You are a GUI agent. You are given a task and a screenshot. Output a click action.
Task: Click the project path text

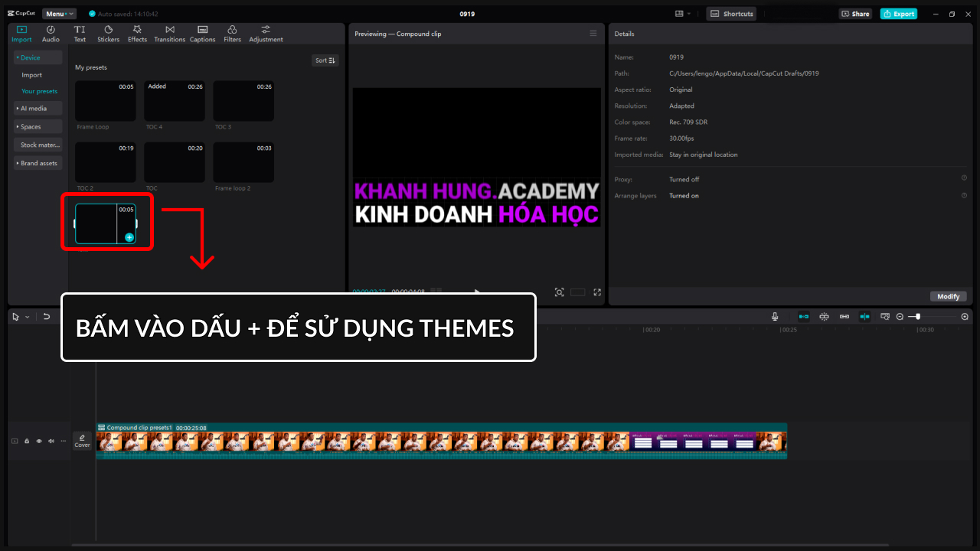click(744, 73)
